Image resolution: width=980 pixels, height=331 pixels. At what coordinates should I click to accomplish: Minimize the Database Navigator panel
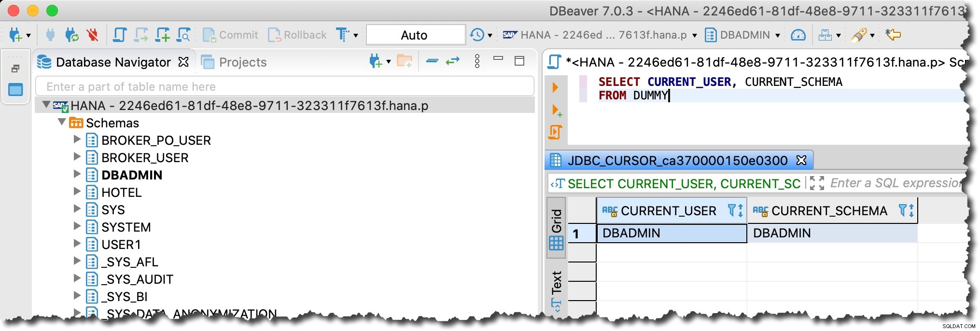coord(498,58)
